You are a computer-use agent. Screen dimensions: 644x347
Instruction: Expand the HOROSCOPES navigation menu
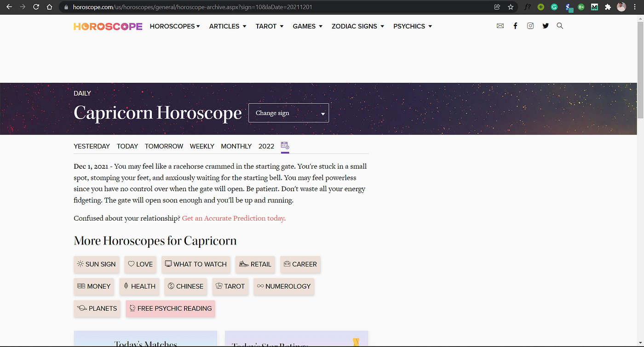175,26
